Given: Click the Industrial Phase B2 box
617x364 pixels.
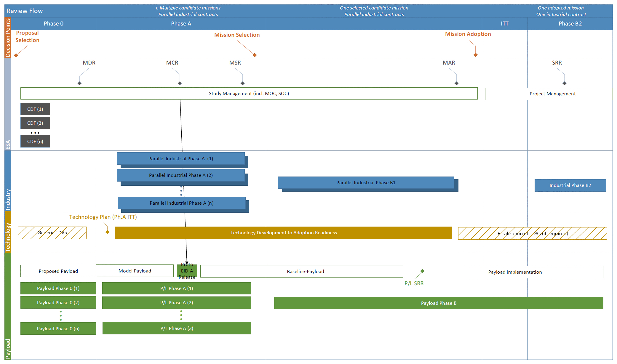Looking at the screenshot, I should coord(570,185).
